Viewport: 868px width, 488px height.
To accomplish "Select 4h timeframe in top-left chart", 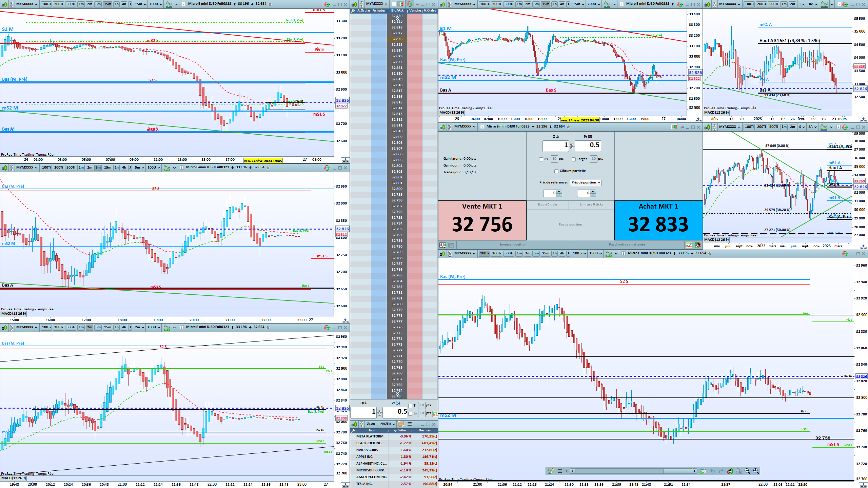I will click(x=124, y=4).
